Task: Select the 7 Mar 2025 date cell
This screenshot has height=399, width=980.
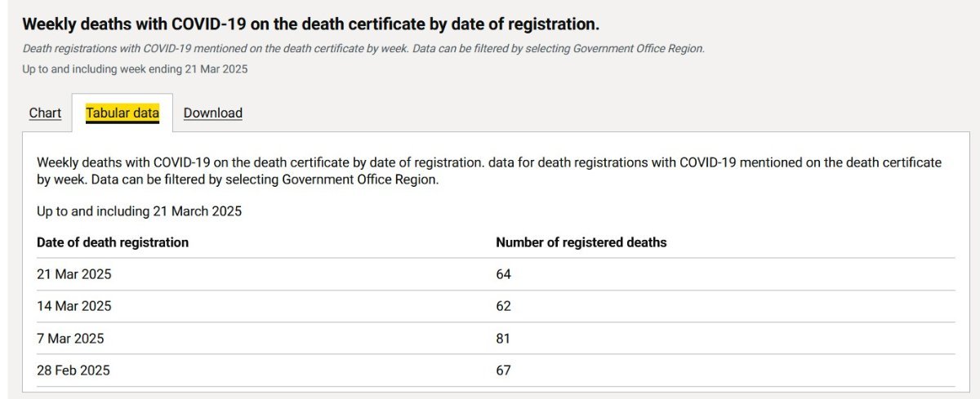Action: [x=70, y=338]
